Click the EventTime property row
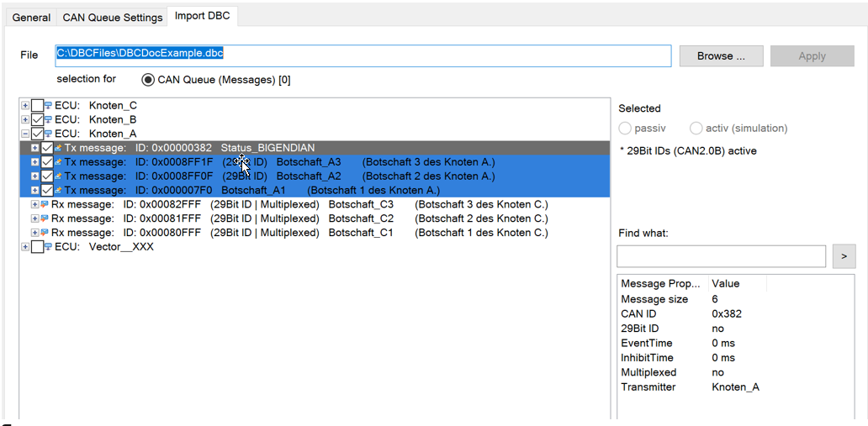 tap(736, 343)
